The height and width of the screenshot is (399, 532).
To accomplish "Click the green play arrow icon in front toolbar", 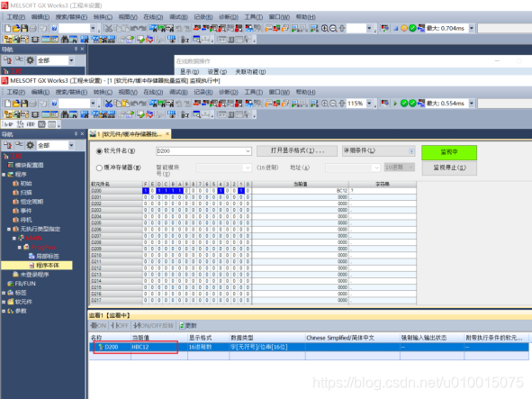I will pos(395,104).
